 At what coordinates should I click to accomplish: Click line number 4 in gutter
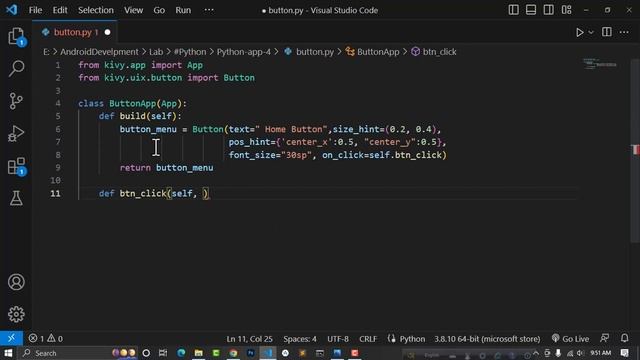click(x=58, y=103)
